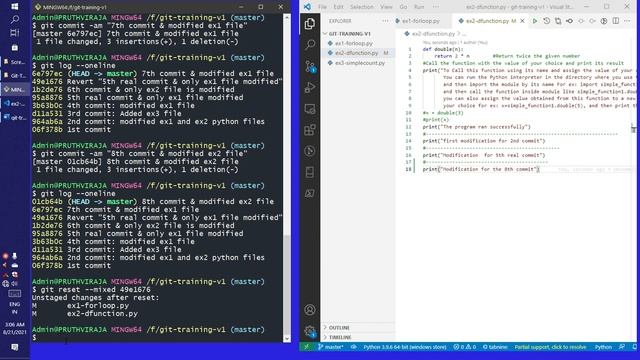
Task: Switch to the MINGW64 taskbar window button
Action: click(15, 89)
